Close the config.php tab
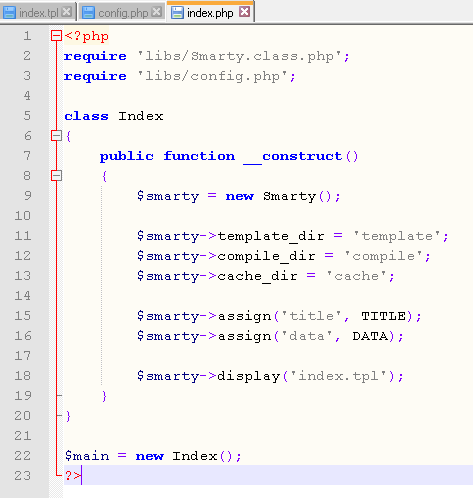The width and height of the screenshot is (473, 498). coord(156,12)
